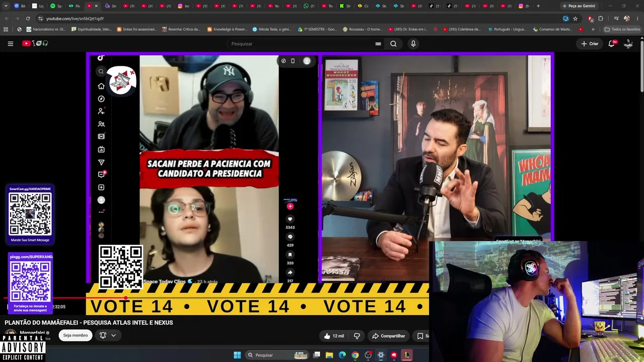Screen dimensions: 644x362
Task: Open Nikola Tesla, o gêni... bookmark
Action: (272, 29)
